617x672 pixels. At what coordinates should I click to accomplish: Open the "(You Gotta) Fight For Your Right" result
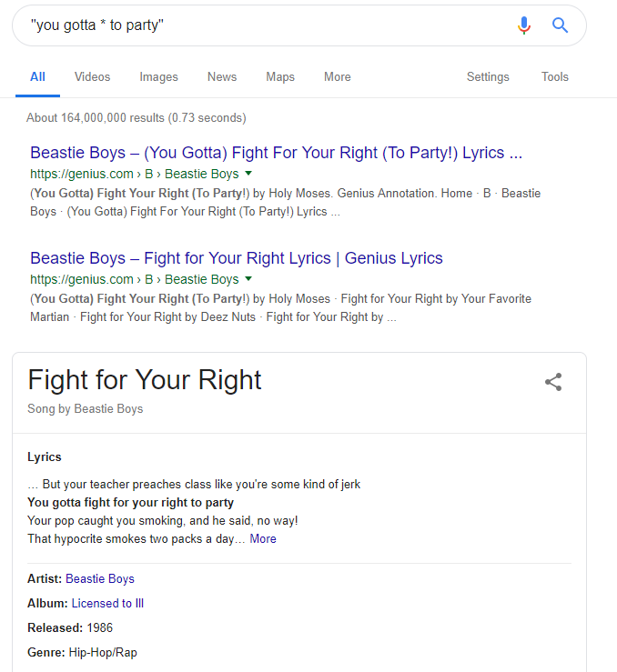[276, 153]
